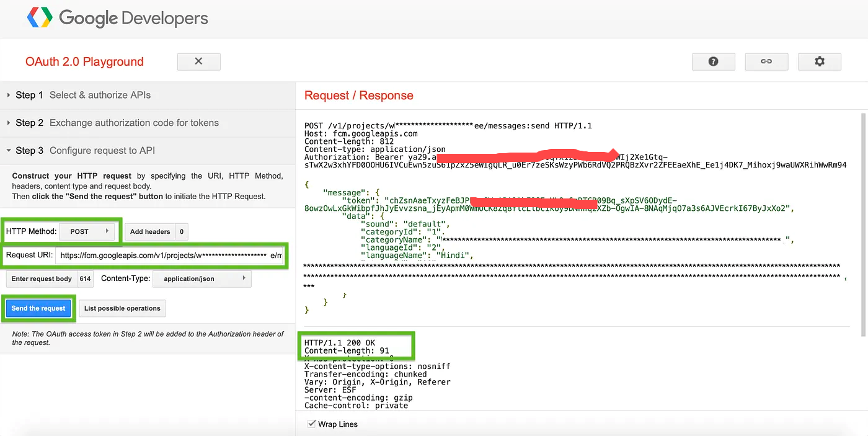Viewport: 868px width, 436px height.
Task: Click the "categoryId": "1" line
Action: [x=404, y=232]
